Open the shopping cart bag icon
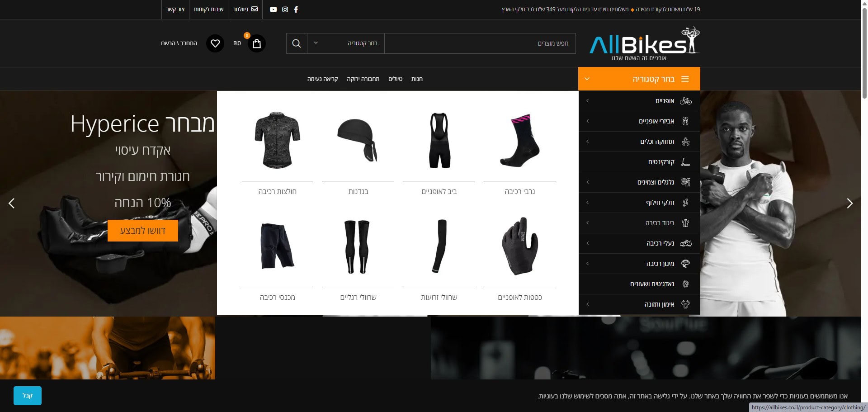Viewport: 868px width, 412px height. [257, 43]
